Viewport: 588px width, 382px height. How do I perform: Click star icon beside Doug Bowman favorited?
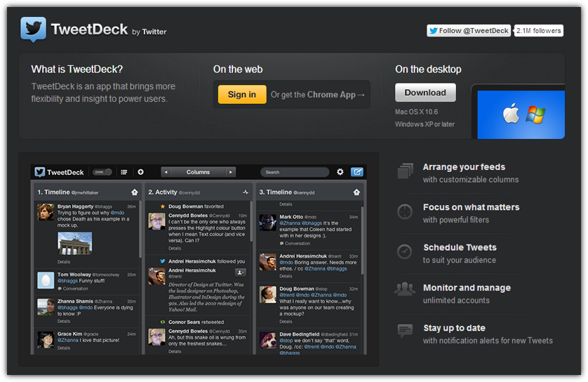click(x=163, y=206)
